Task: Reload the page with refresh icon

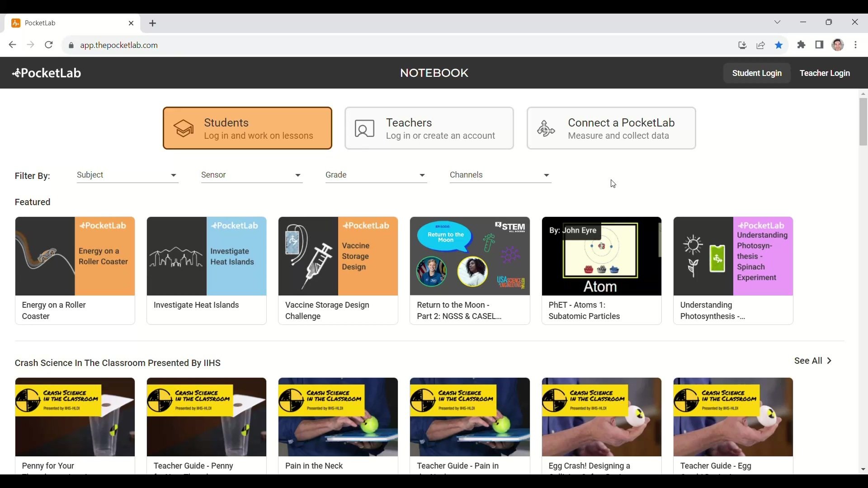Action: [x=49, y=45]
